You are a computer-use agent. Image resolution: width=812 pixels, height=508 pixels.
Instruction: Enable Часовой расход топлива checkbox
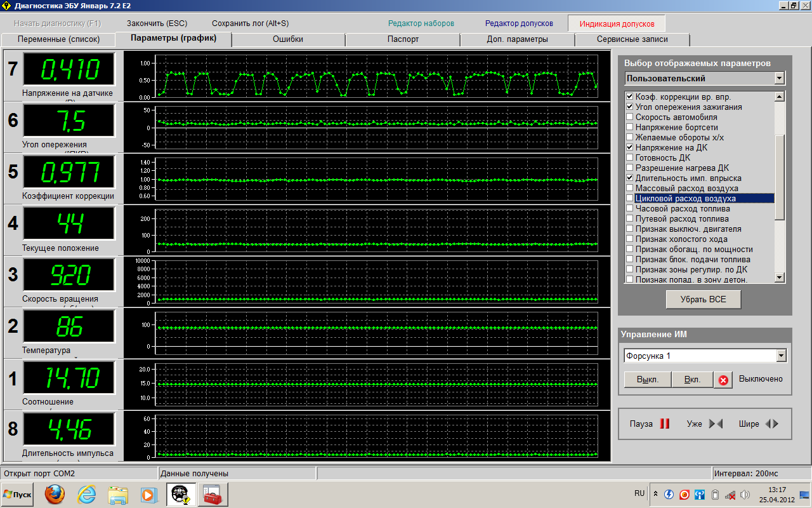tap(629, 208)
